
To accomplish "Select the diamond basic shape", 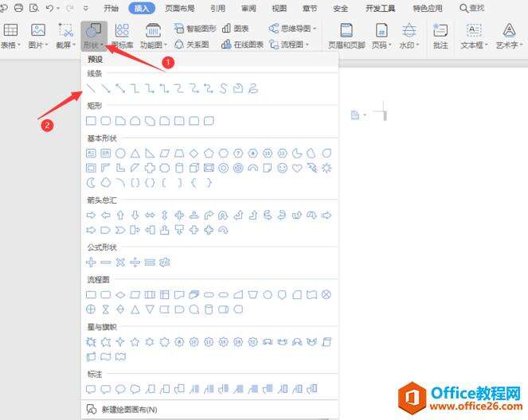I will coord(194,154).
